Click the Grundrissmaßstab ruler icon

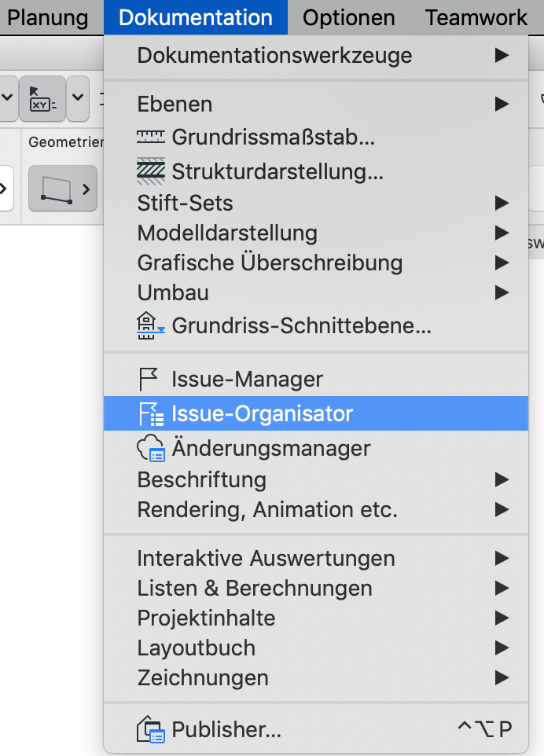pyautogui.click(x=151, y=138)
